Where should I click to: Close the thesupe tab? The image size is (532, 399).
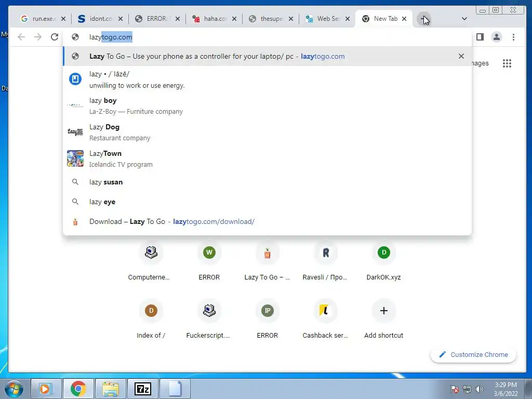(x=291, y=19)
